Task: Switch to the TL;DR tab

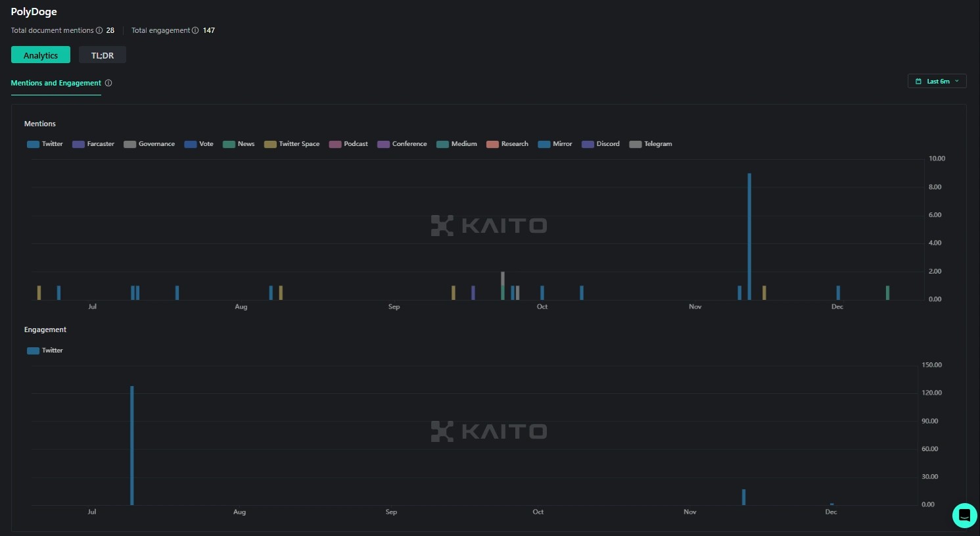Action: click(x=103, y=55)
